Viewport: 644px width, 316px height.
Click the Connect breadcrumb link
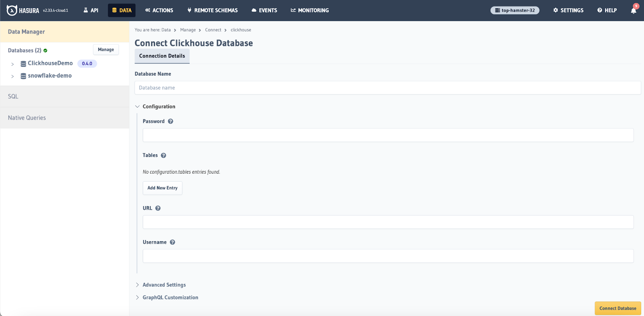click(x=213, y=30)
